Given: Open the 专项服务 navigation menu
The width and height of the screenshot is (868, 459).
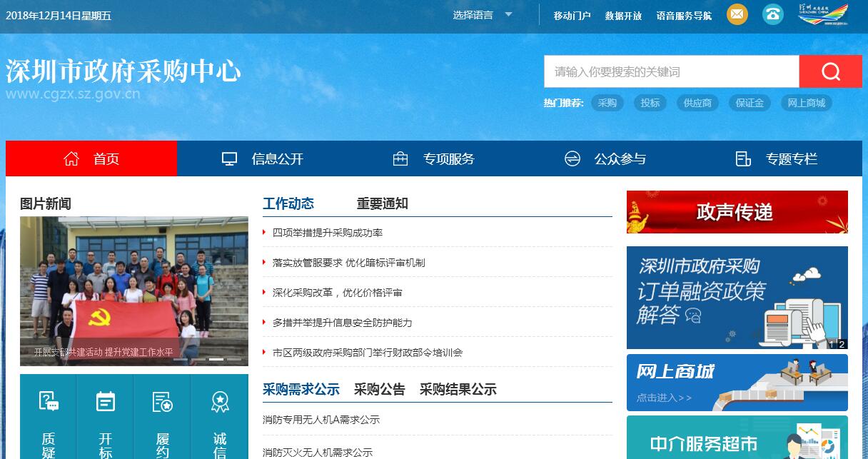Looking at the screenshot, I should click(x=434, y=158).
